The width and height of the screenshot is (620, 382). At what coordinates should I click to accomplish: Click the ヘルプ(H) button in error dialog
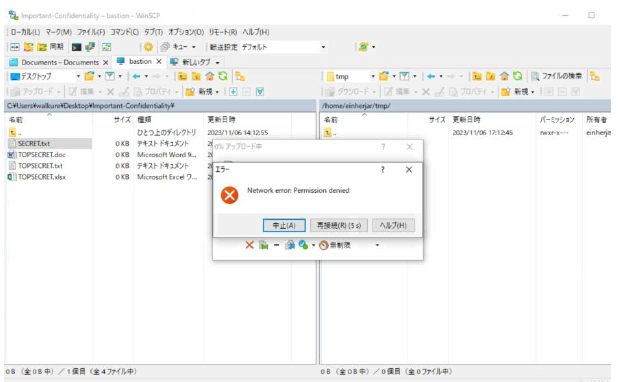click(x=393, y=225)
